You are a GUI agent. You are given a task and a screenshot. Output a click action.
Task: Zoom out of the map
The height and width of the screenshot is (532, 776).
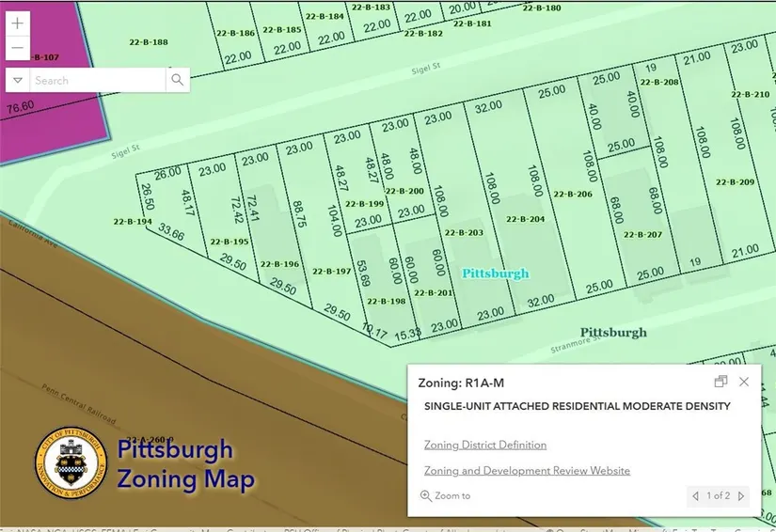tap(18, 48)
